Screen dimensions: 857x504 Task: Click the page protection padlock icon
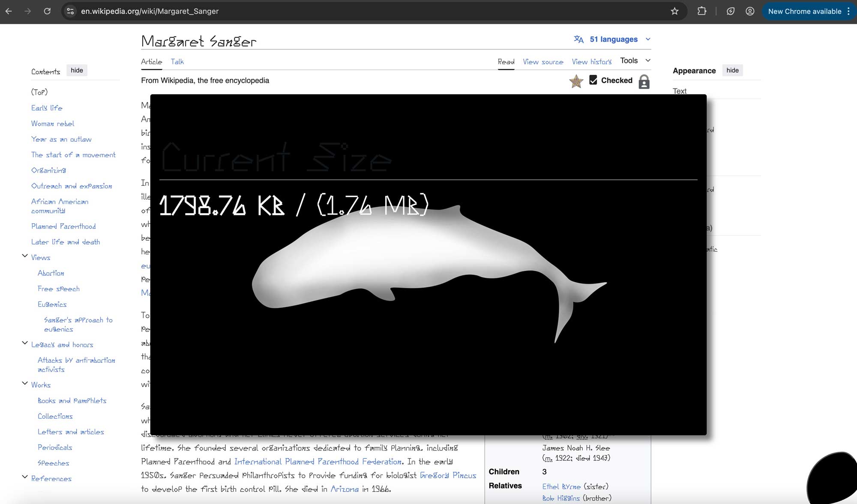644,81
